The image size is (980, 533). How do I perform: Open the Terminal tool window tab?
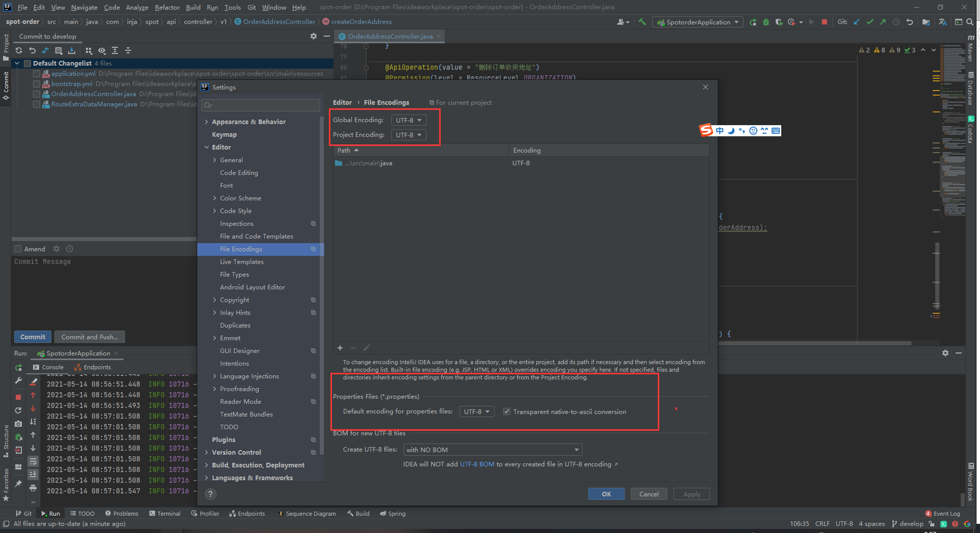click(x=165, y=513)
